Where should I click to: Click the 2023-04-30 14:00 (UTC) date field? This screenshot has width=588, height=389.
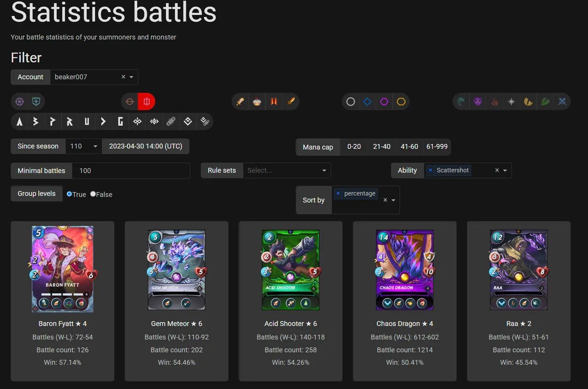click(146, 146)
